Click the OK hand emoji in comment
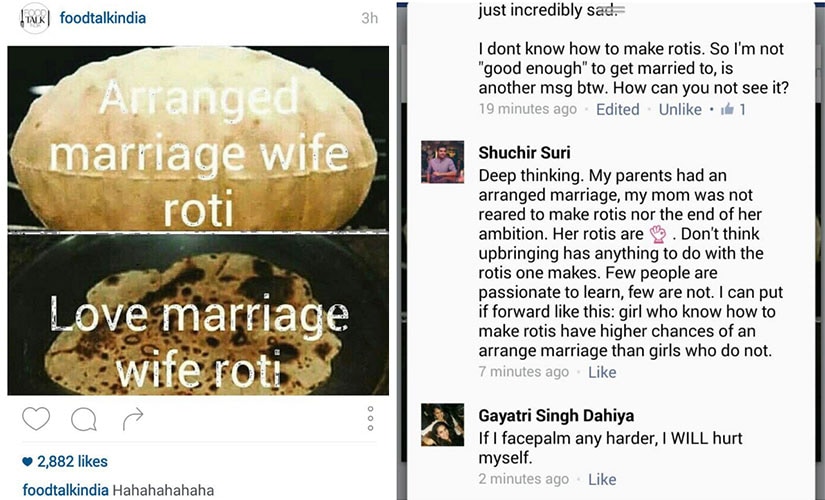The height and width of the screenshot is (500, 825). tap(658, 234)
